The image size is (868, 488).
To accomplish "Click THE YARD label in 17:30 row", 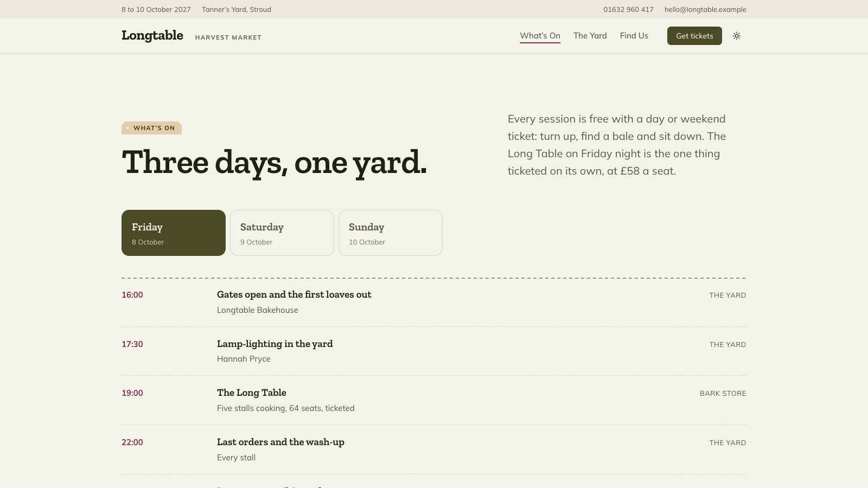I will coord(727,344).
